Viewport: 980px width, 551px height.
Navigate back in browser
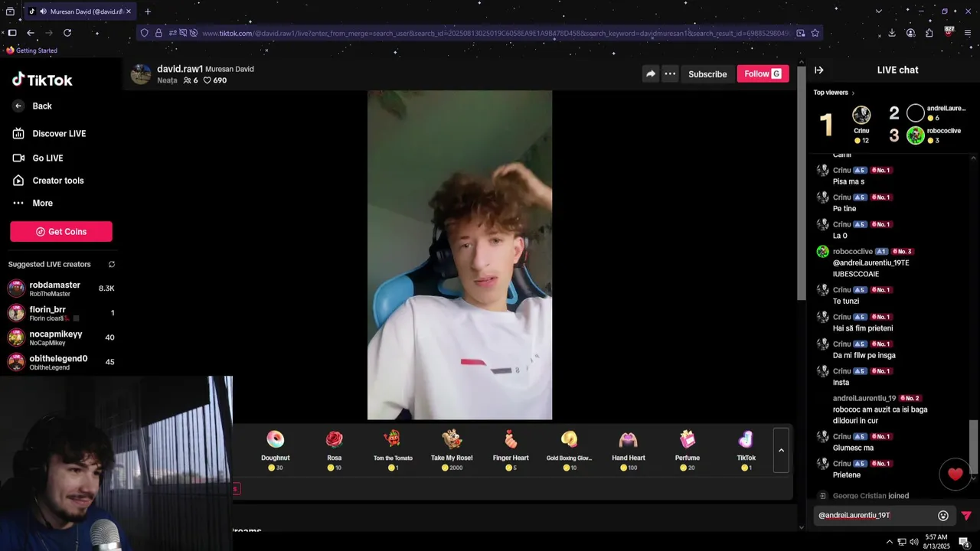[x=31, y=33]
